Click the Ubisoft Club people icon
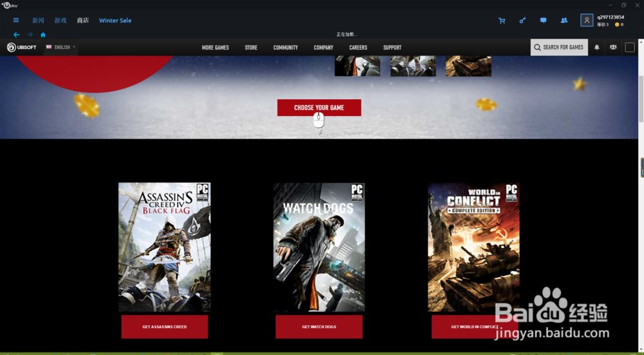The image size is (644, 355). [x=613, y=47]
